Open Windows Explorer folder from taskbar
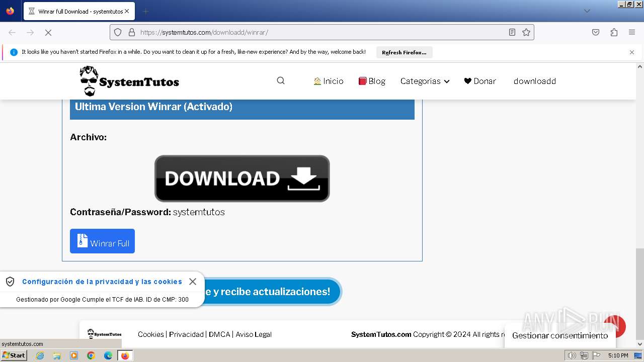Screen dimensions: 644x362 point(57,355)
